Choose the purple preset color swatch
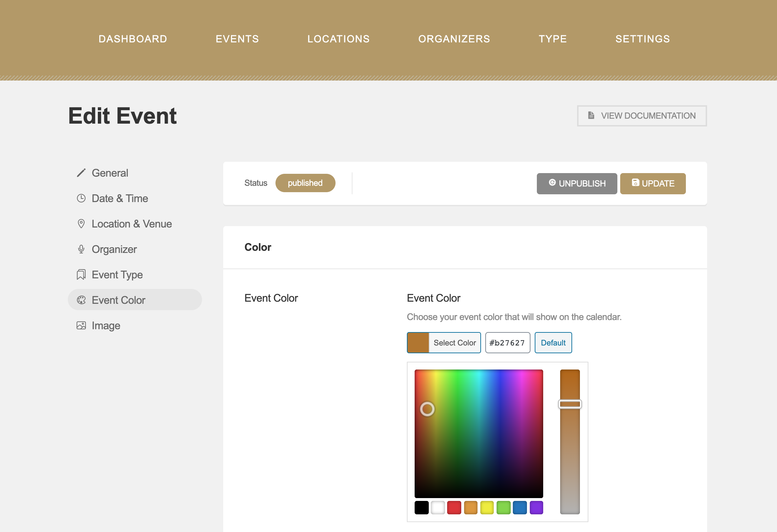The width and height of the screenshot is (777, 532). [536, 508]
